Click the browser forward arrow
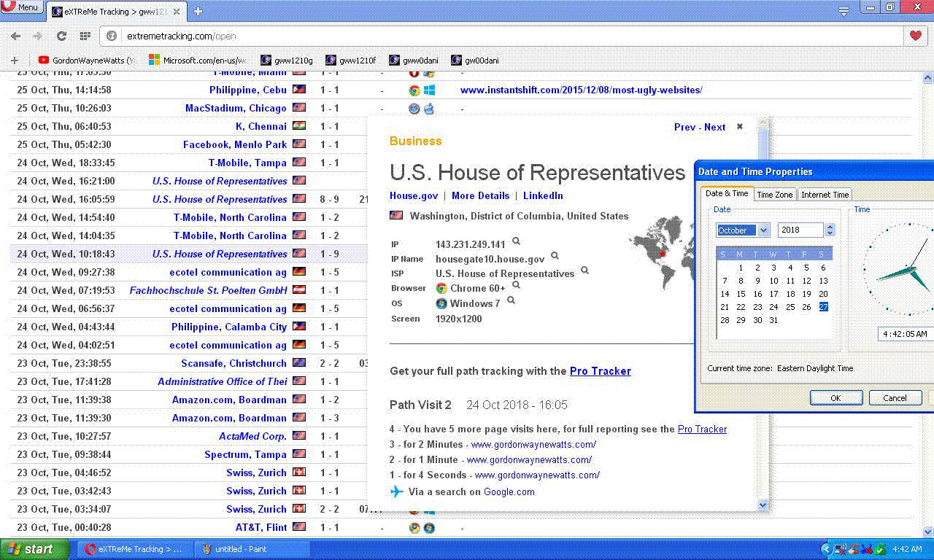This screenshot has height=560, width=934. click(x=38, y=36)
